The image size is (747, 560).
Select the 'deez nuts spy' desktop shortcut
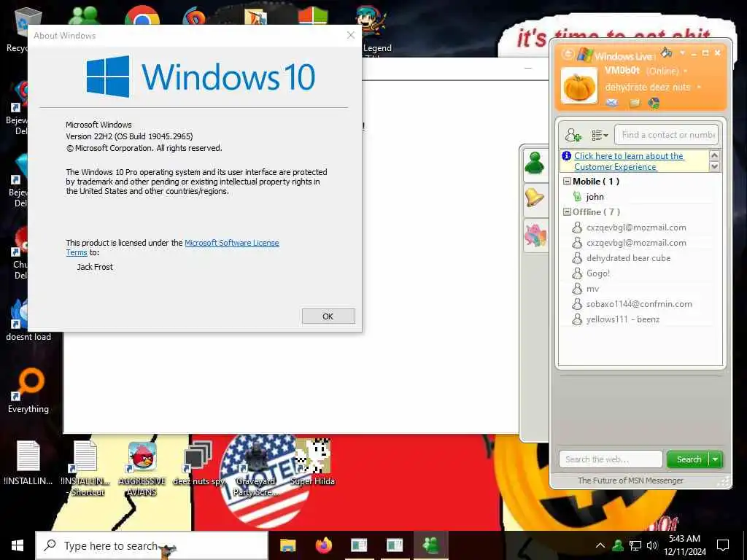[x=198, y=463]
